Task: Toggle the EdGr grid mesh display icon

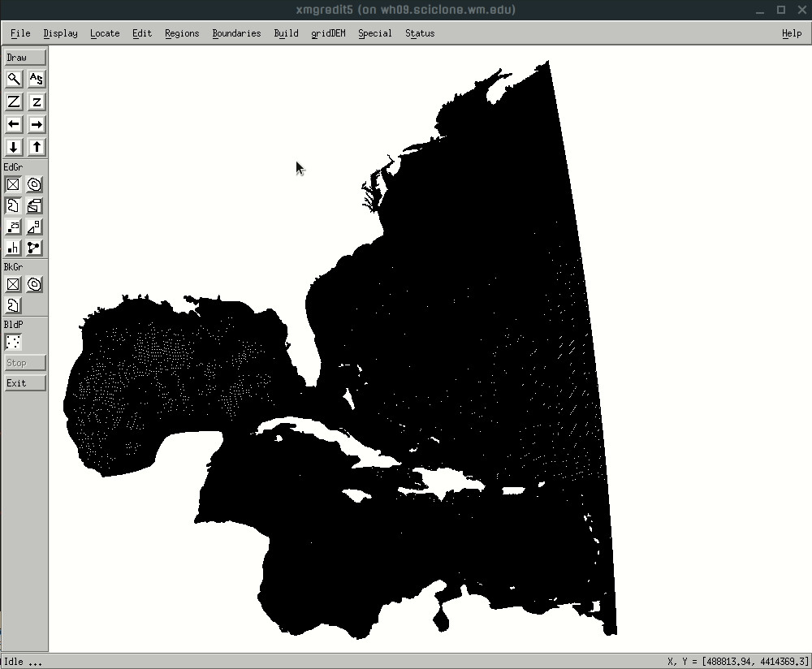Action: click(x=13, y=184)
